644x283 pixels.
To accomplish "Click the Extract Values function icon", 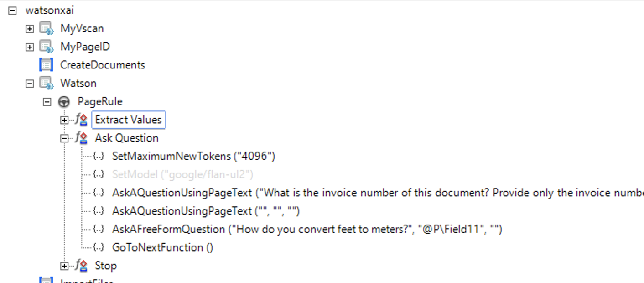I will (81, 120).
